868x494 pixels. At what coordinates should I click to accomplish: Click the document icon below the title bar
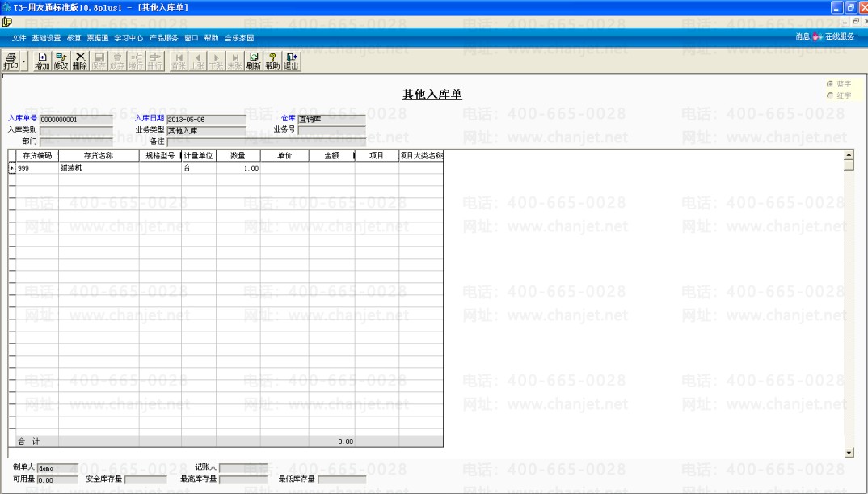tap(6, 22)
